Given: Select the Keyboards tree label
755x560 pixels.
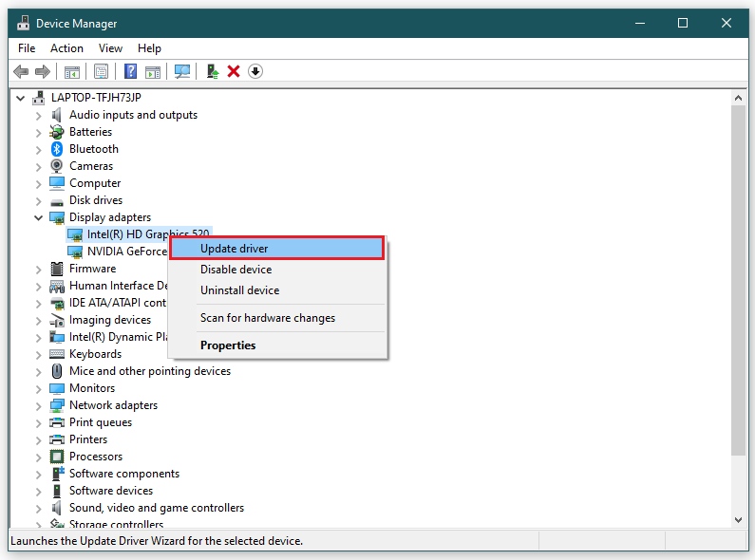Looking at the screenshot, I should (x=95, y=354).
